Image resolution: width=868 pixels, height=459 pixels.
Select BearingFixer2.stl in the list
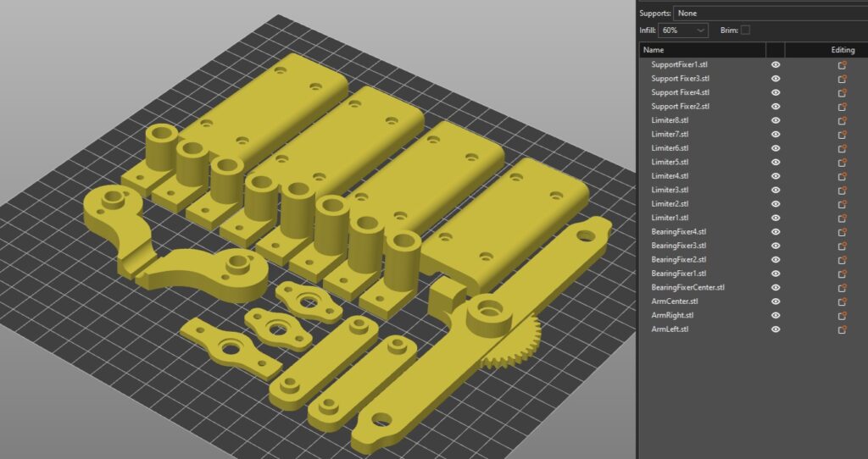click(x=678, y=259)
